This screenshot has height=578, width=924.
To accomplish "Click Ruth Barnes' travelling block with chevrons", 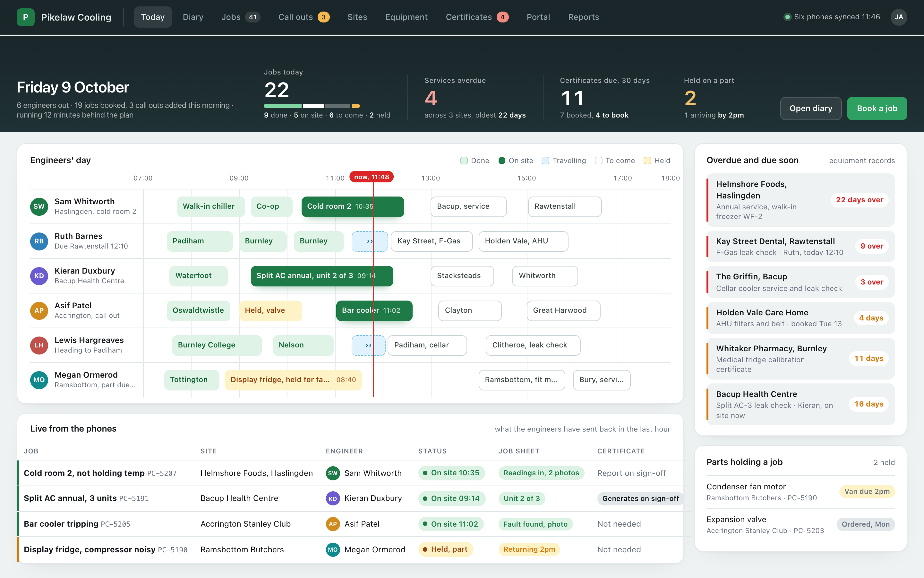I will click(x=370, y=241).
